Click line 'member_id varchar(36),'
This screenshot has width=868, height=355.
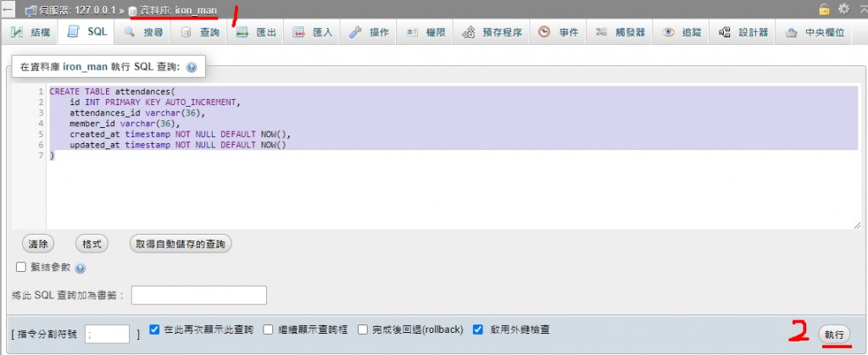tap(125, 124)
